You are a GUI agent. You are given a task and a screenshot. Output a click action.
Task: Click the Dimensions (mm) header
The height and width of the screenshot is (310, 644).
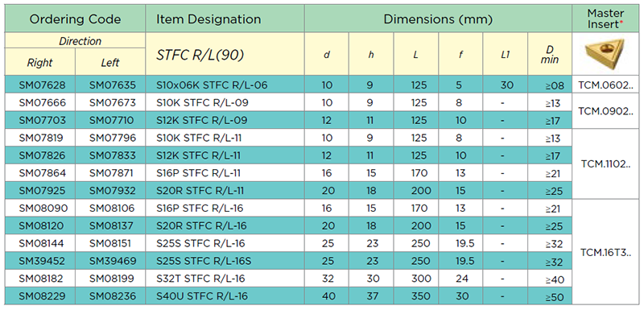(438, 19)
